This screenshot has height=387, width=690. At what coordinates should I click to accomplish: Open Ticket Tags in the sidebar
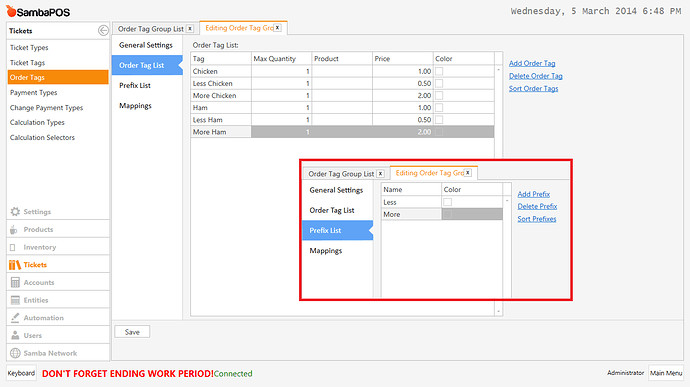pos(58,63)
